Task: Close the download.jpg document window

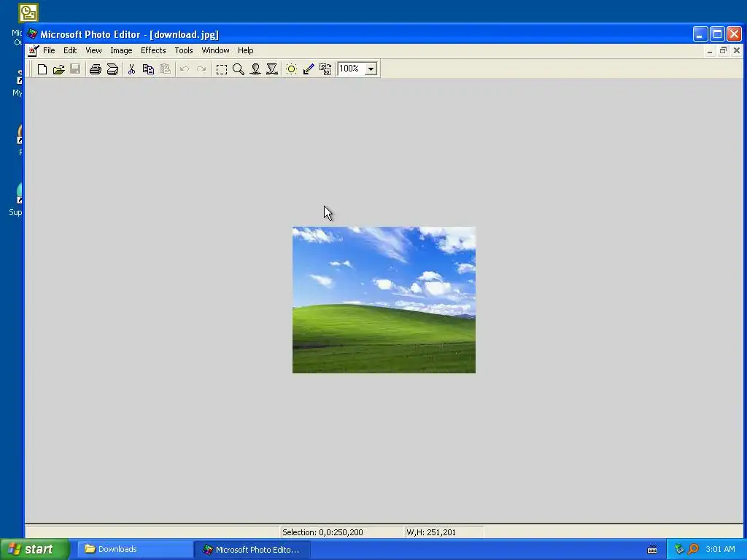Action: 737,50
